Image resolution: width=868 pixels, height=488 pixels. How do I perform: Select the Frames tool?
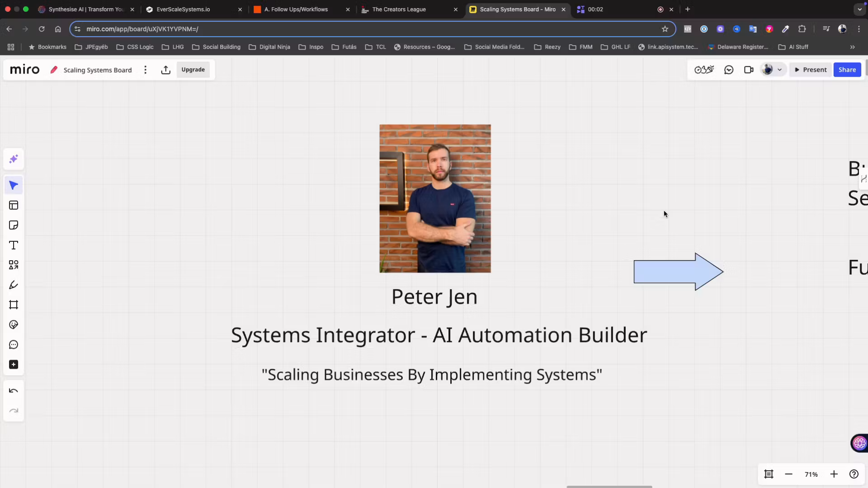tap(14, 305)
